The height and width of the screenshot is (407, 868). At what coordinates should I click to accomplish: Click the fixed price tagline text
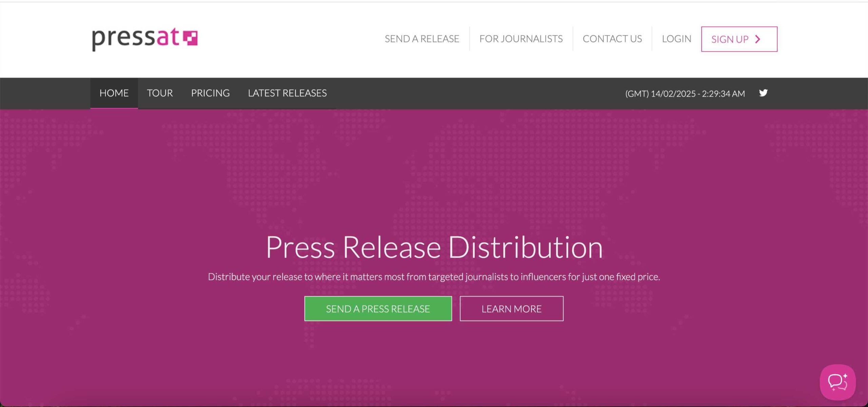434,277
